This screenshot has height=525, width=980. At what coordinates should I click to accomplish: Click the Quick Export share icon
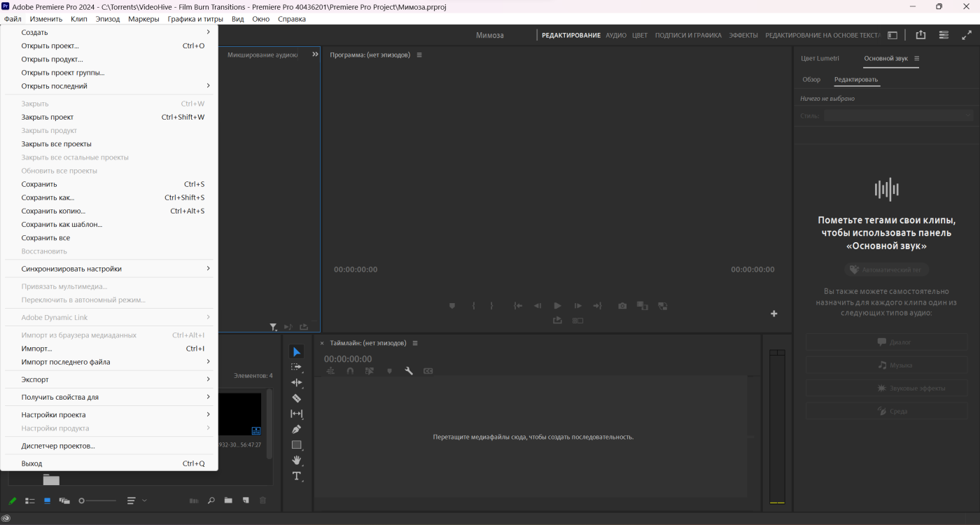(920, 35)
